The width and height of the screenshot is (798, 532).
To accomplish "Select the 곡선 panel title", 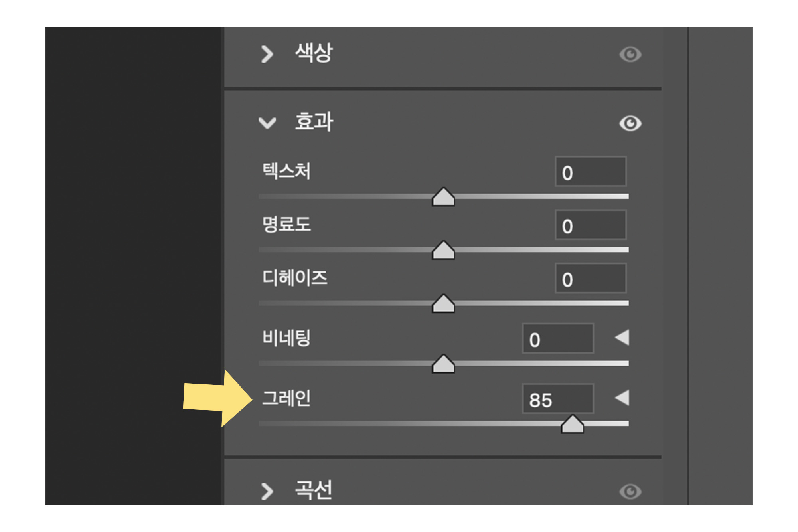I will pos(314,490).
